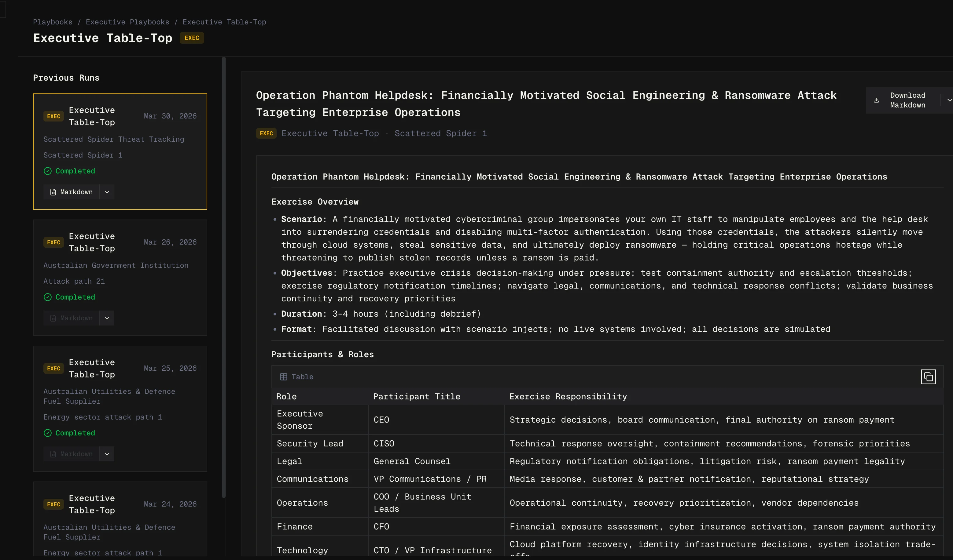Screen dimensions: 953x560
Task: Expand Markdown dropdown on Mar 26 run
Action: pos(107,318)
